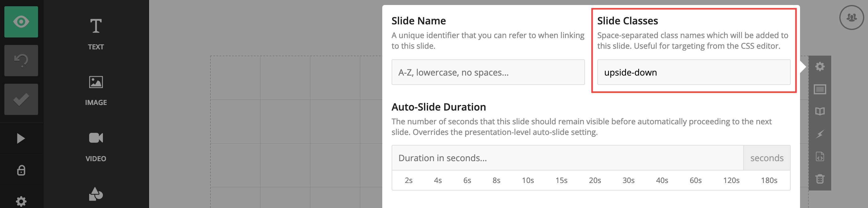Click the undo arrow icon

[21, 61]
